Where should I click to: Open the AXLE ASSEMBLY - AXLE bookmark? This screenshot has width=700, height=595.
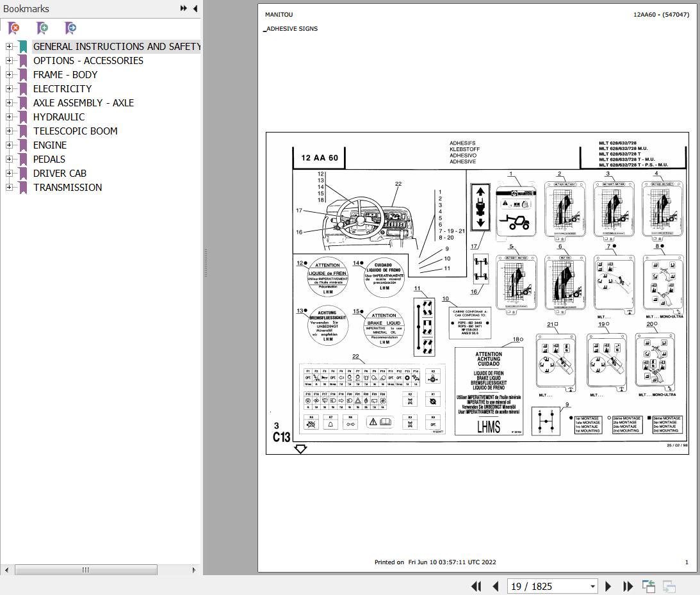(83, 102)
